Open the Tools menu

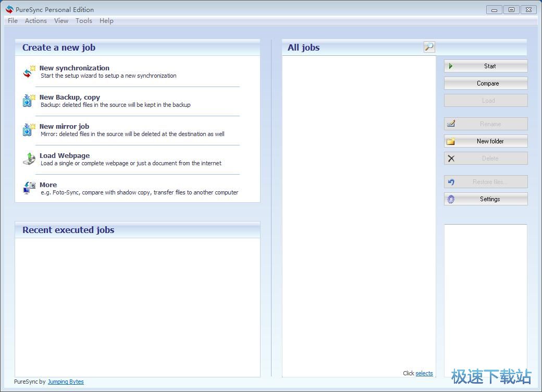pos(84,21)
